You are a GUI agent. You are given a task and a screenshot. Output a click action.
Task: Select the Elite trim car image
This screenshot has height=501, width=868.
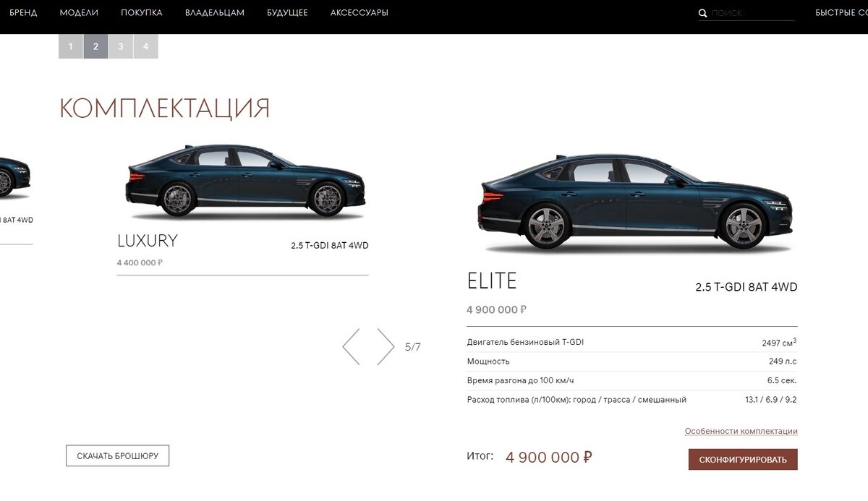(x=636, y=202)
